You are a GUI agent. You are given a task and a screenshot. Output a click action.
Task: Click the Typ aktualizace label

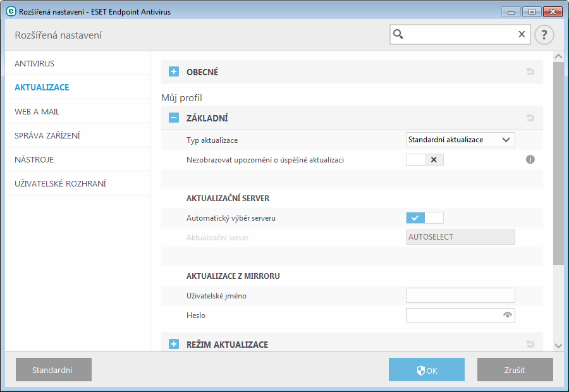(x=212, y=140)
